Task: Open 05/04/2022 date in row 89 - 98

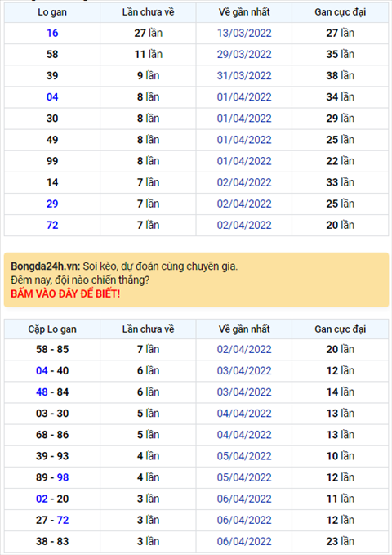Action: pos(244,477)
